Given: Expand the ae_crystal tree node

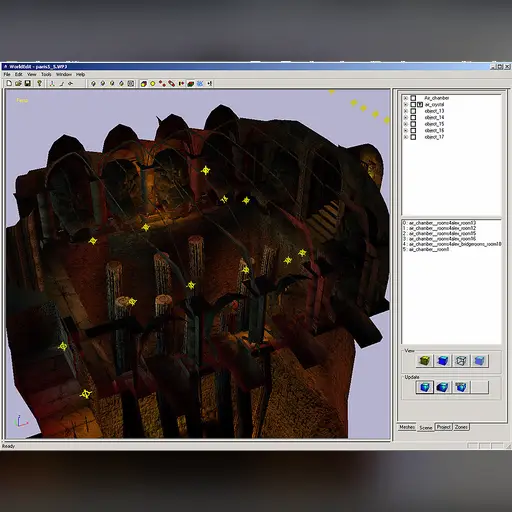Looking at the screenshot, I should 406,105.
